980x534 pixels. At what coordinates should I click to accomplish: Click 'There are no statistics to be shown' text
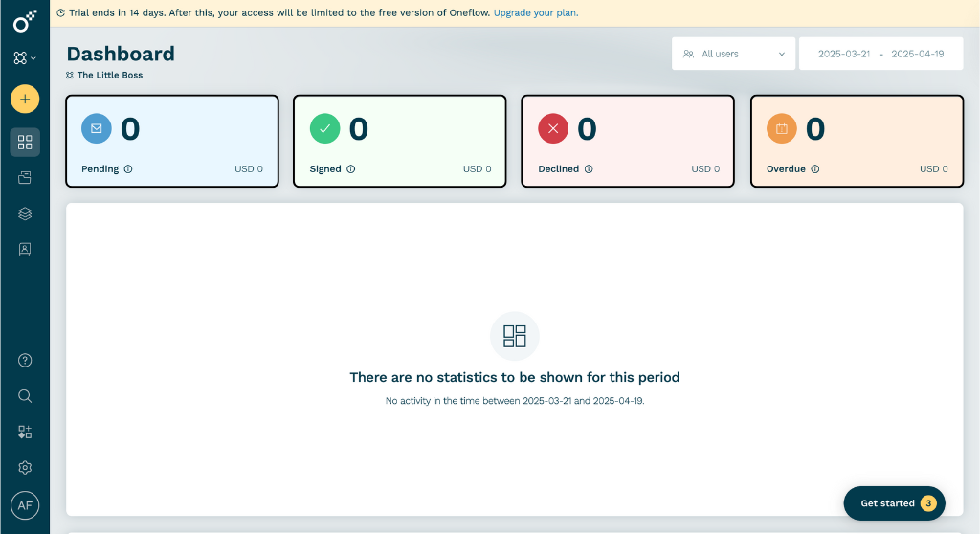click(514, 377)
